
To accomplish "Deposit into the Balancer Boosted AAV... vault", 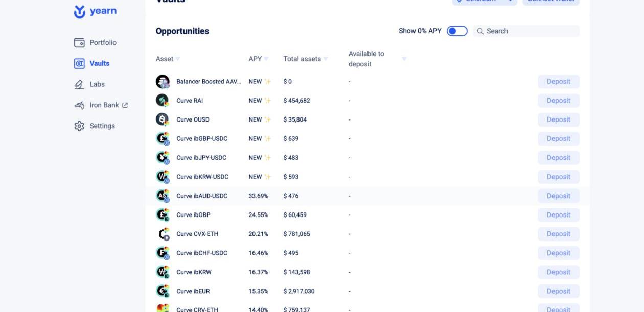I will (559, 82).
